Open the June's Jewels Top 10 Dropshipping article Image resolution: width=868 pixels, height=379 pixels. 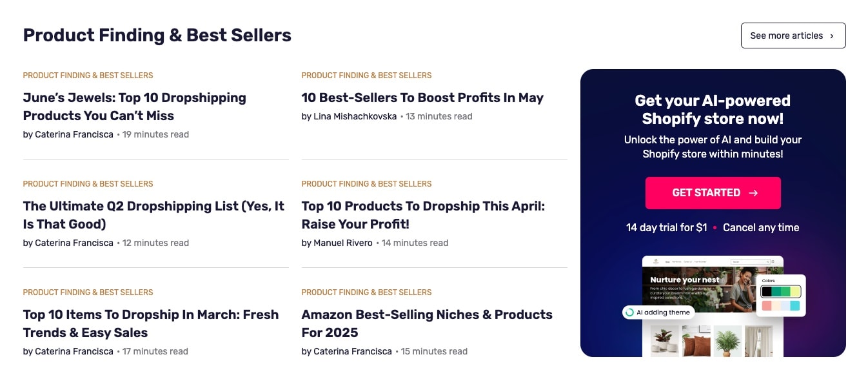(x=134, y=107)
